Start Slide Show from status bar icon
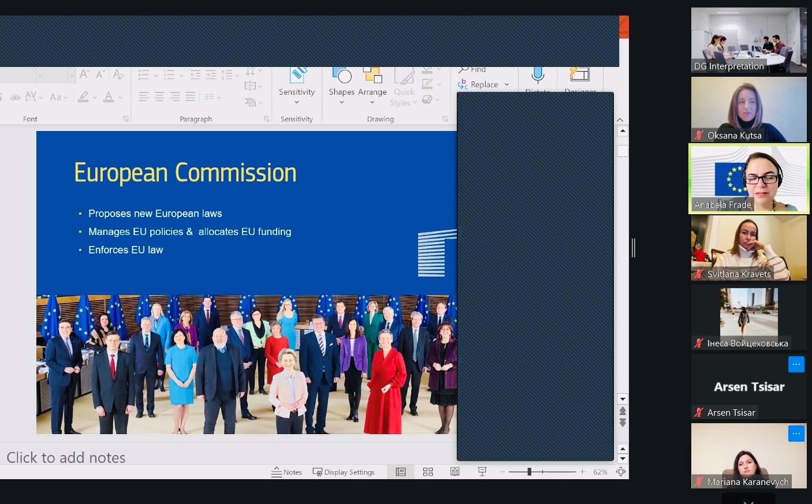The height and width of the screenshot is (504, 812). click(482, 472)
